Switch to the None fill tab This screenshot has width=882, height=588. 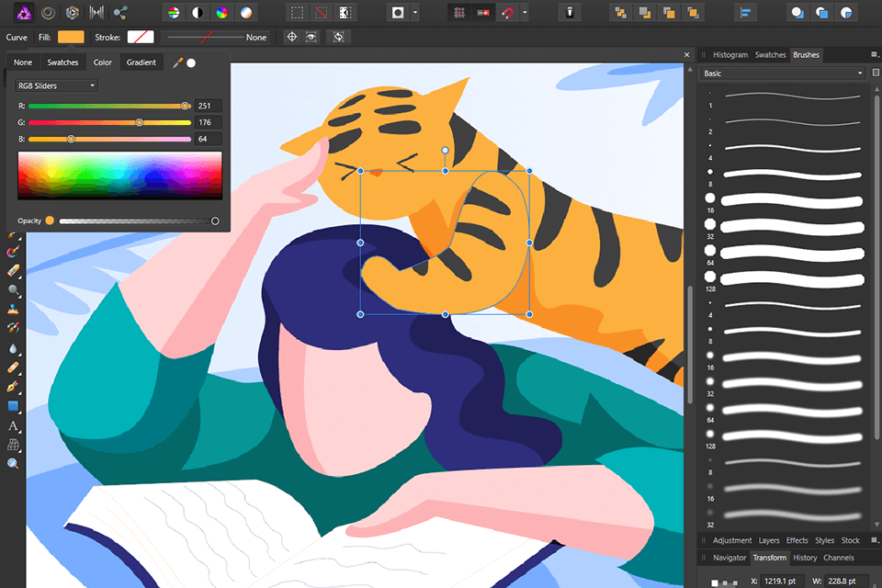[x=23, y=62]
